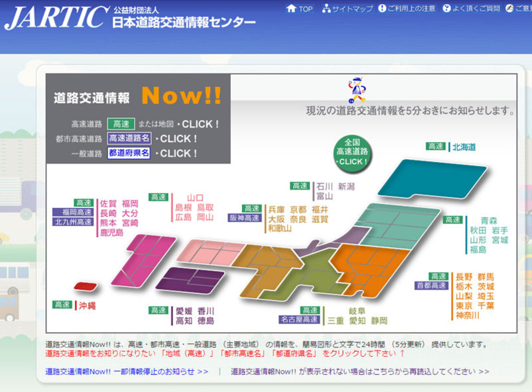The width and height of the screenshot is (532, 392).
Task: Choose 広島 prefecture
Action: (x=184, y=217)
